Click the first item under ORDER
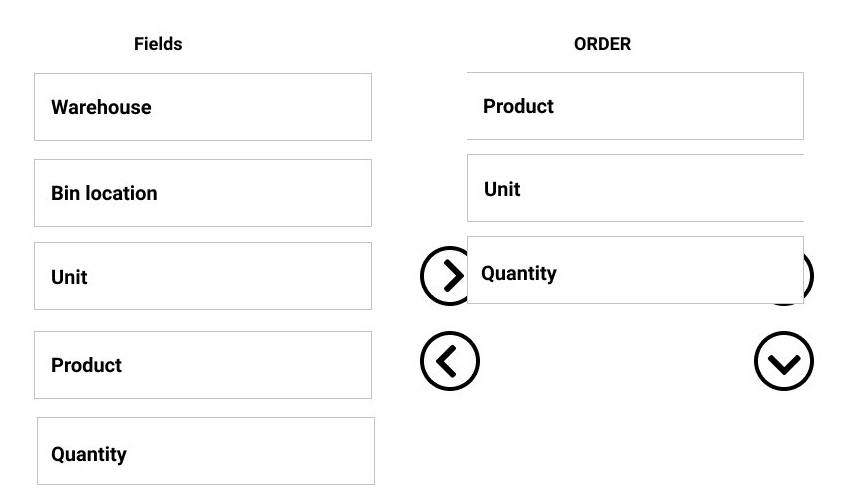Image resolution: width=850 pixels, height=492 pixels. pos(635,106)
